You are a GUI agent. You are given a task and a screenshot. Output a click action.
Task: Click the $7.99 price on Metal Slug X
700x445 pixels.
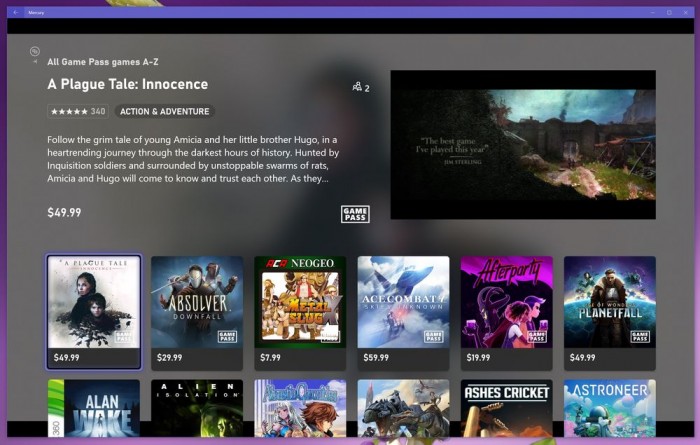(271, 358)
